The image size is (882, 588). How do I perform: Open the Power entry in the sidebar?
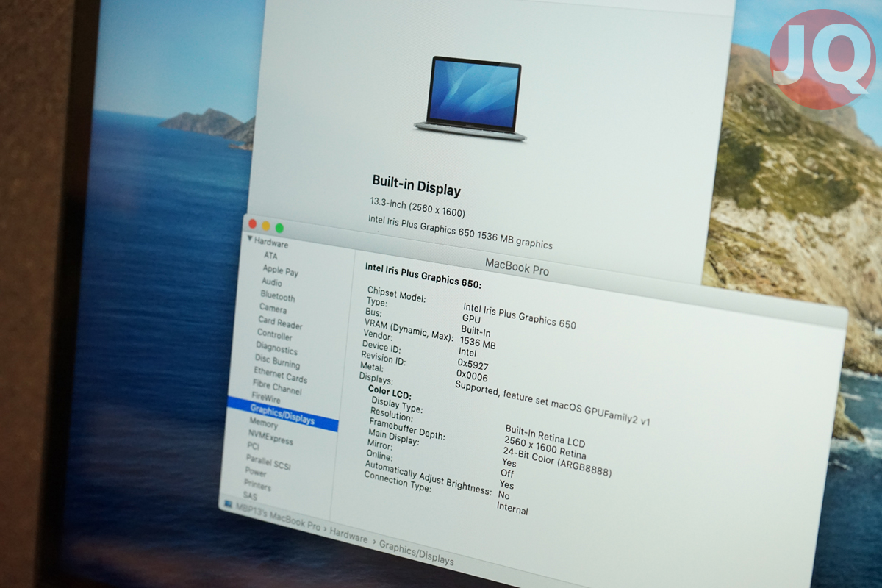(x=256, y=473)
